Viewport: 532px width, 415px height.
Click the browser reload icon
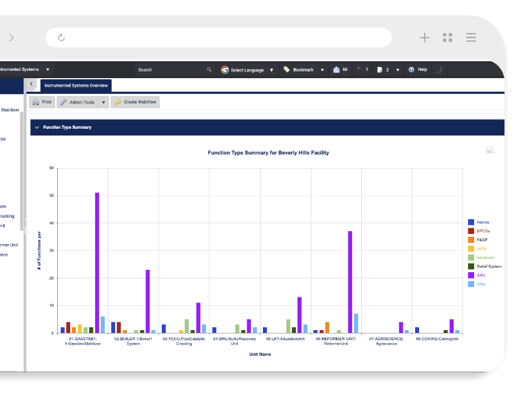point(61,38)
